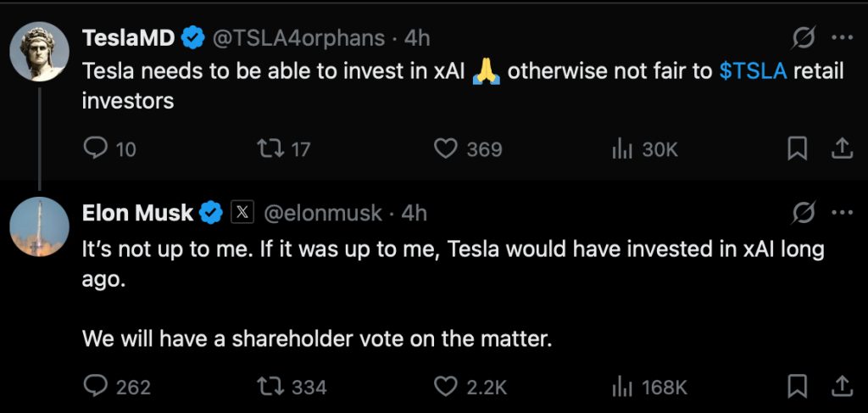Open the @elonmusk profile handle
Image resolution: width=868 pixels, height=413 pixels.
point(323,213)
